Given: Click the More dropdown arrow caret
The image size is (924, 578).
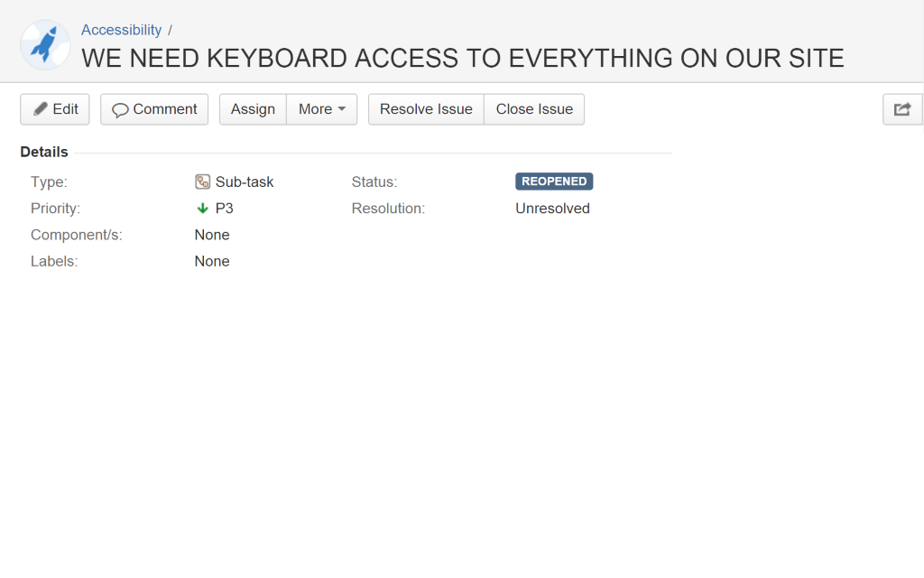Looking at the screenshot, I should click(342, 109).
